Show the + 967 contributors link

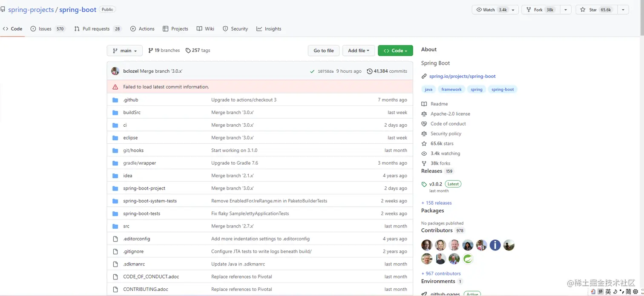click(x=441, y=274)
